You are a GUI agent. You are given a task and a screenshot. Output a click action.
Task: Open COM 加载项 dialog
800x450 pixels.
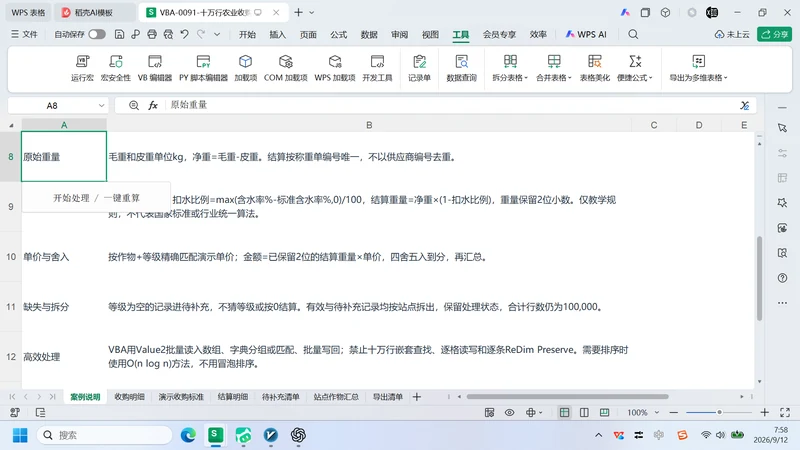[285, 68]
